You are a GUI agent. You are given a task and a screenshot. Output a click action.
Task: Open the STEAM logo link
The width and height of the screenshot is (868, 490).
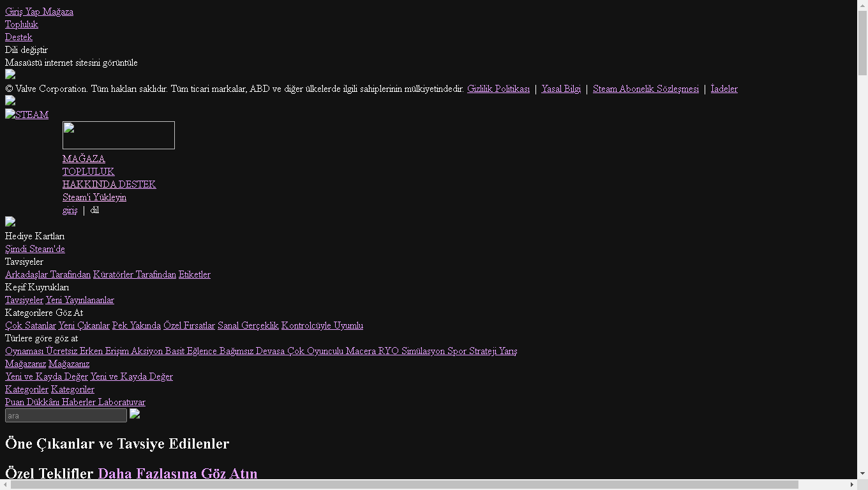[x=27, y=115]
